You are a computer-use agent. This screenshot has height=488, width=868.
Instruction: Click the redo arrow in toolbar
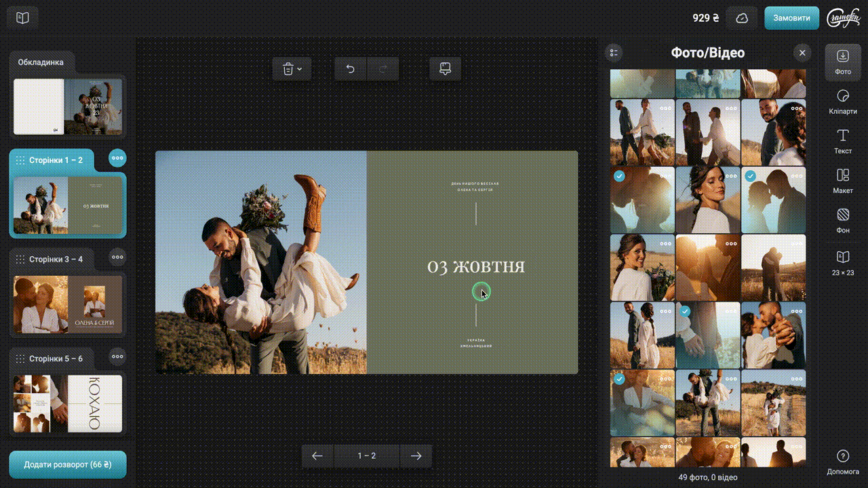pos(382,68)
